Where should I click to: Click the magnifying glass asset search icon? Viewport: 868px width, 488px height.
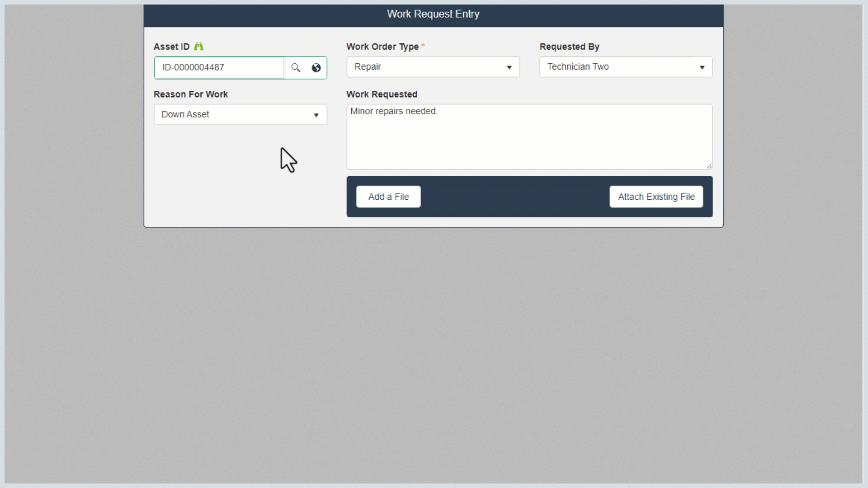[296, 68]
